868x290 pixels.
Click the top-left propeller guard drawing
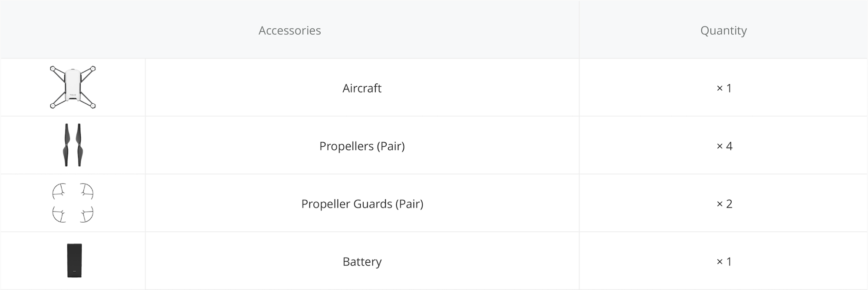[59, 191]
